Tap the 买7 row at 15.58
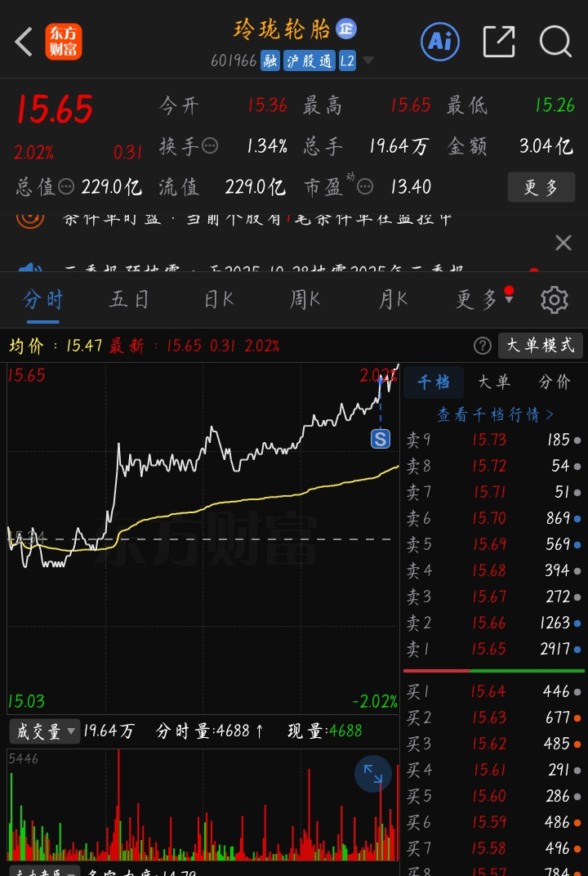Image resolution: width=588 pixels, height=876 pixels. click(x=494, y=848)
